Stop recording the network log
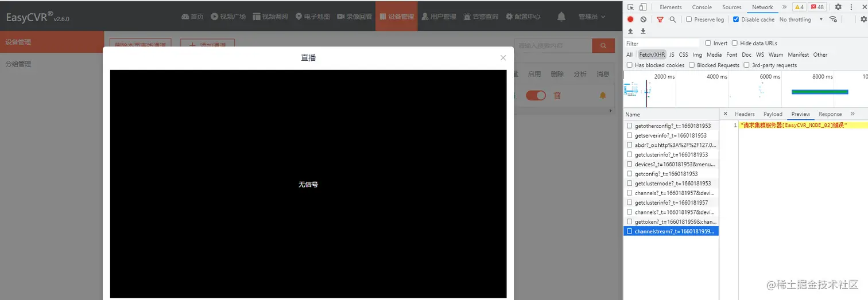This screenshot has width=868, height=300. click(630, 20)
